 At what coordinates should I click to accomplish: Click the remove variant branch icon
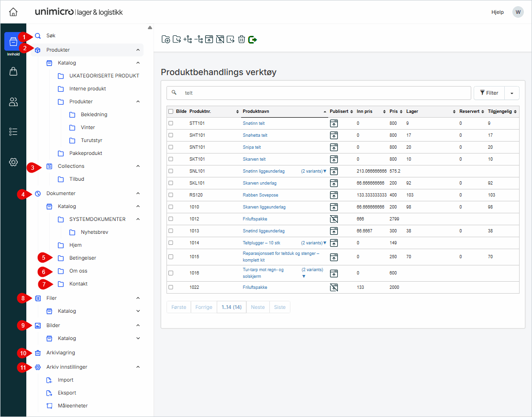pyautogui.click(x=199, y=39)
